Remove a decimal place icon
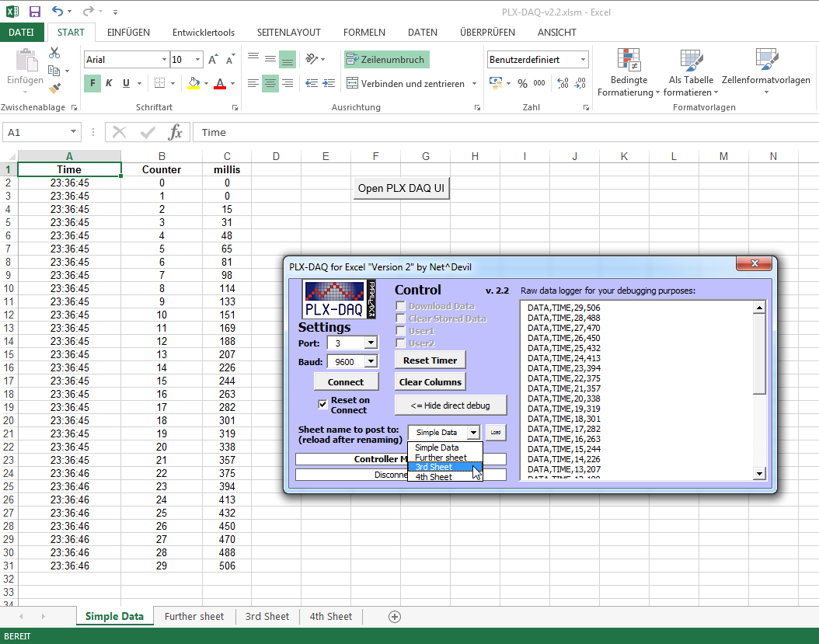This screenshot has height=644, width=819. tap(580, 84)
